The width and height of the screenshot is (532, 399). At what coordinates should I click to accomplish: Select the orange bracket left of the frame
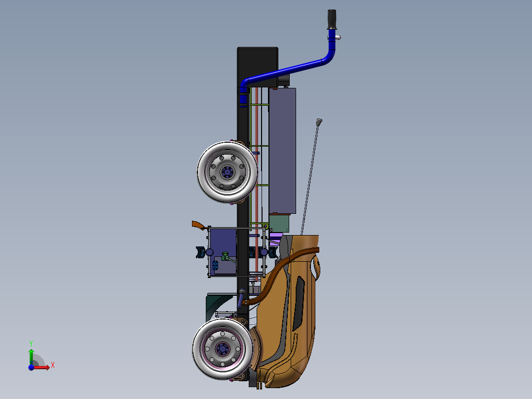coord(199,225)
